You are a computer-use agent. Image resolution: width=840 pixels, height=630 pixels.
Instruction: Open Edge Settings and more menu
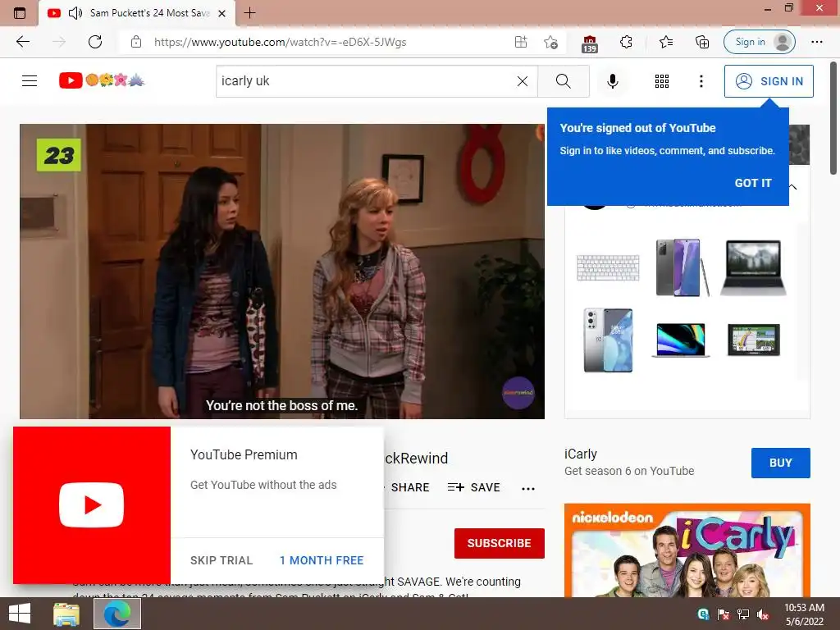pyautogui.click(x=816, y=42)
